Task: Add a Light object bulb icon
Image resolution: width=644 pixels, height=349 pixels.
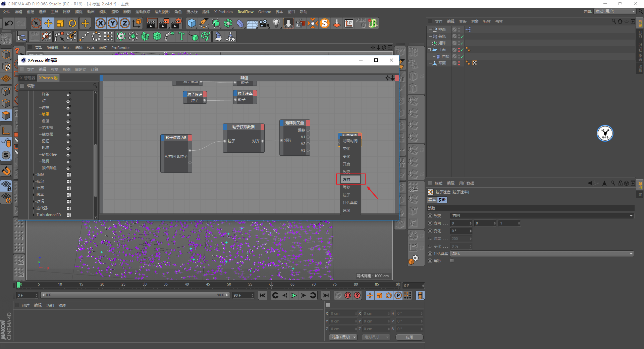Action: pyautogui.click(x=276, y=23)
